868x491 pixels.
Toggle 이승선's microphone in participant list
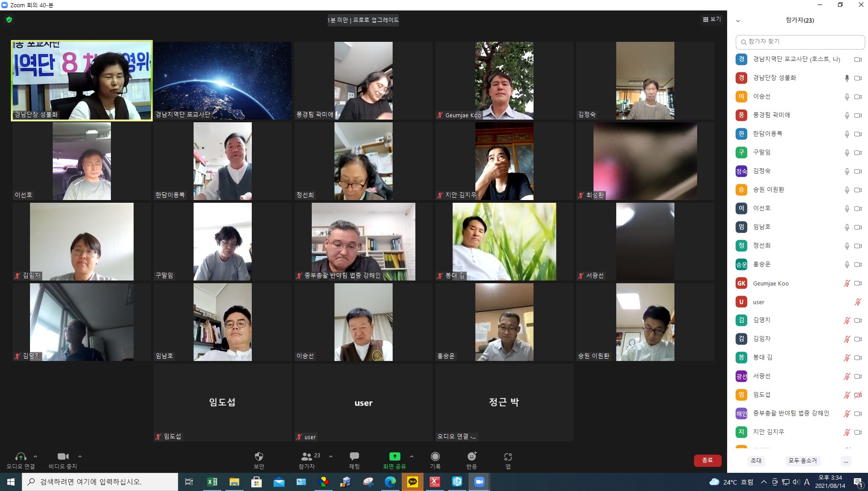click(847, 96)
